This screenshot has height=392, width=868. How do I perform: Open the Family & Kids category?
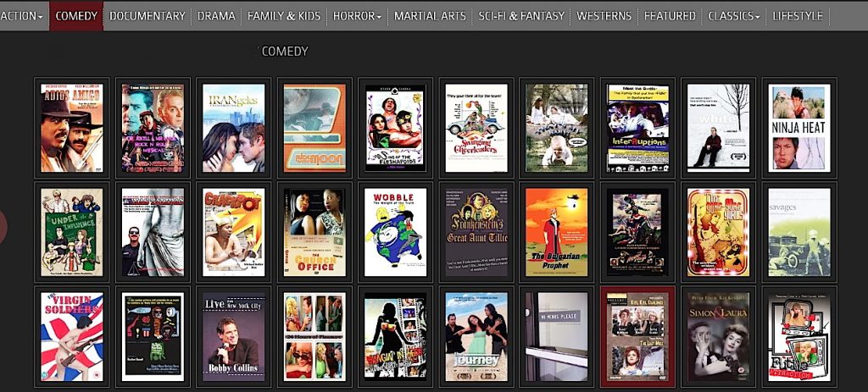point(284,15)
